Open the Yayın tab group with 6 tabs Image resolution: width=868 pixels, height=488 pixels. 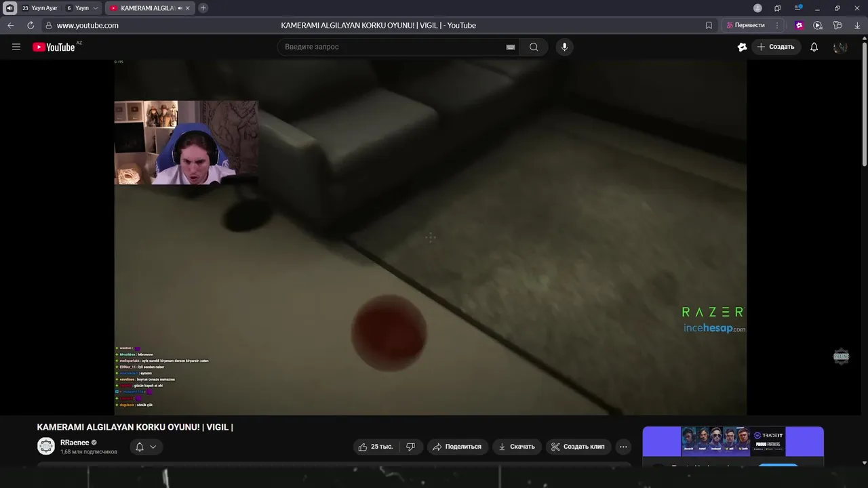tap(76, 8)
